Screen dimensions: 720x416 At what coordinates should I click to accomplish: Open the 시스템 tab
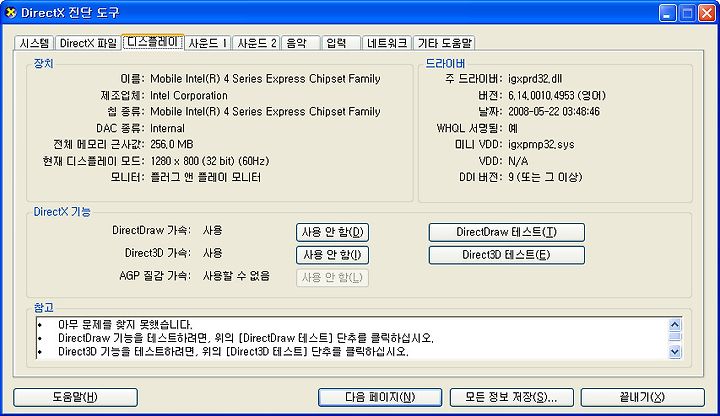point(34,43)
